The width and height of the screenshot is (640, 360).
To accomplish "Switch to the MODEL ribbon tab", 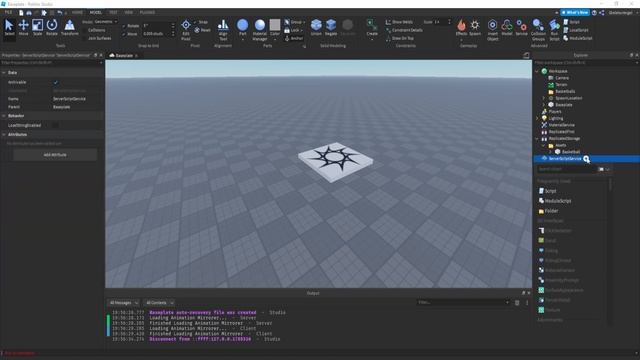I will point(96,13).
